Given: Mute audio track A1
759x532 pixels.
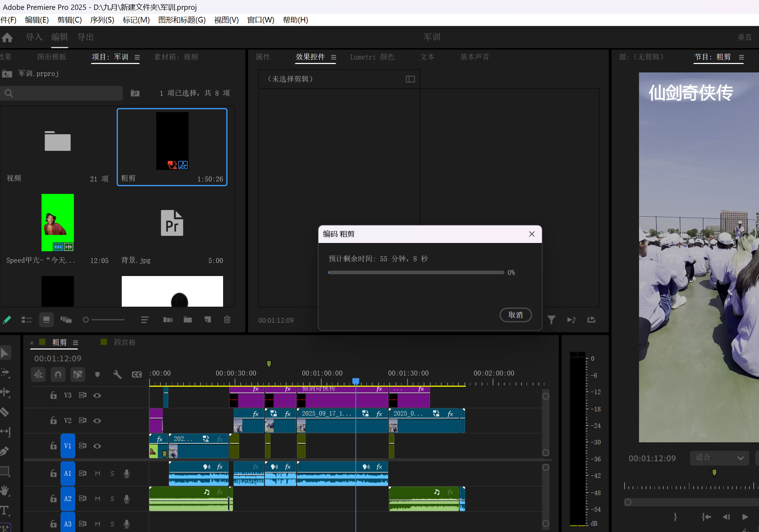Looking at the screenshot, I should (97, 474).
